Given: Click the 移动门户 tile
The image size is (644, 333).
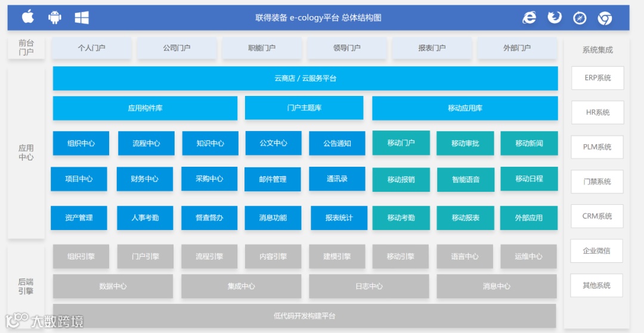Looking at the screenshot, I should click(401, 143).
